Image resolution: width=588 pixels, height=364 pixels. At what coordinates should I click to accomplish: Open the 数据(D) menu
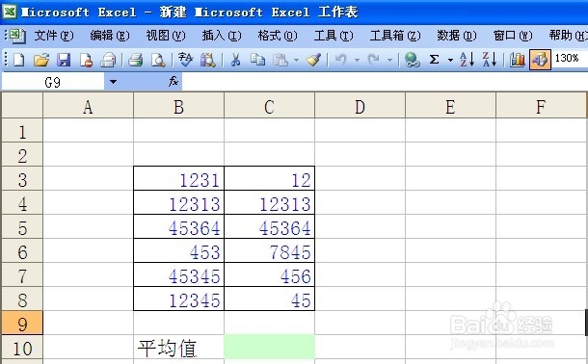pyautogui.click(x=456, y=36)
